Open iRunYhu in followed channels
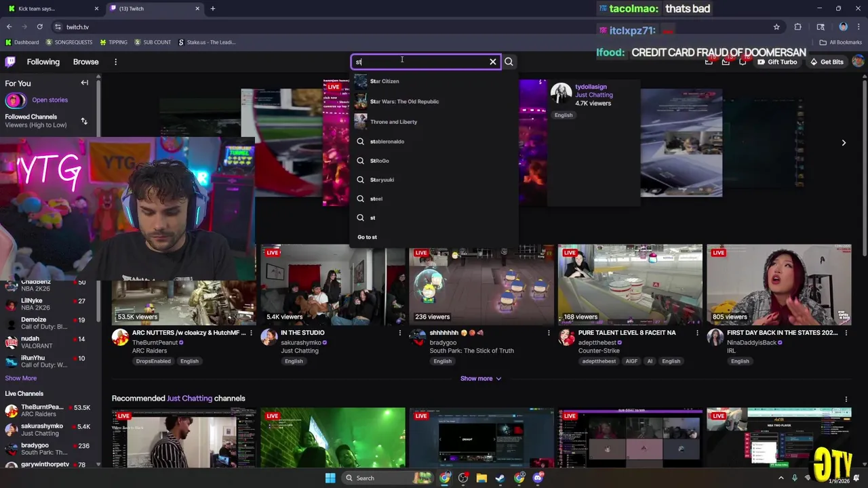Screen dimensions: 868x488 click(51, 361)
